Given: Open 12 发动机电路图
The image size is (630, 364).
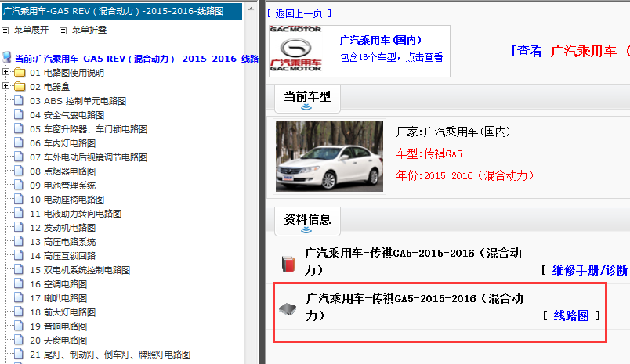Looking at the screenshot, I should 63,228.
